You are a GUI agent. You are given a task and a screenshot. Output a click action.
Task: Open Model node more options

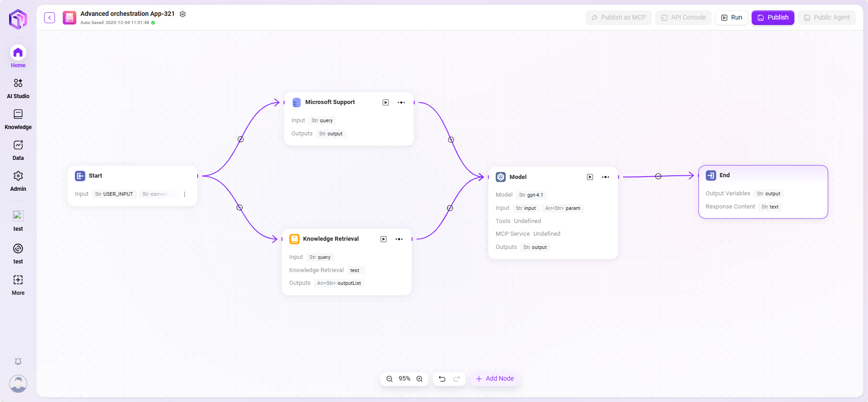click(x=606, y=177)
